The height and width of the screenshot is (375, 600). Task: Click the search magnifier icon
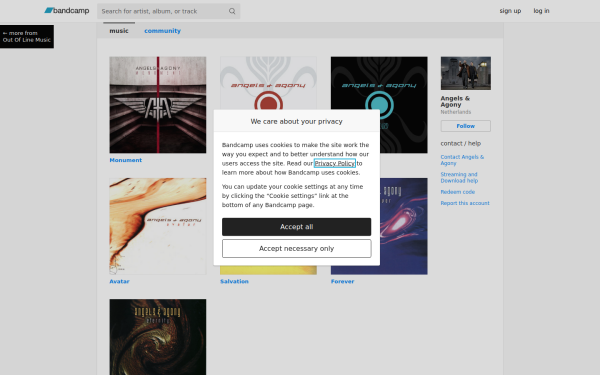tap(232, 11)
